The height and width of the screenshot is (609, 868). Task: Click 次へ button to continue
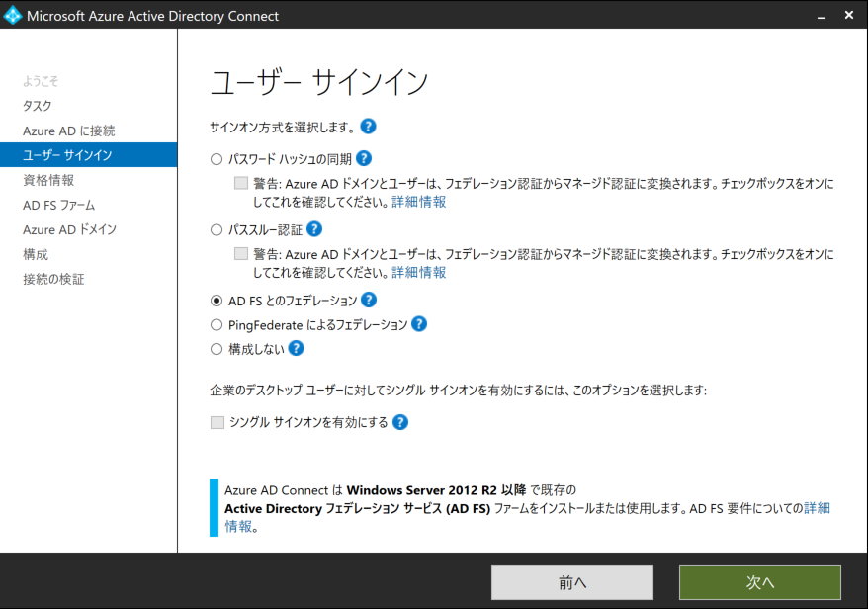coord(760,582)
